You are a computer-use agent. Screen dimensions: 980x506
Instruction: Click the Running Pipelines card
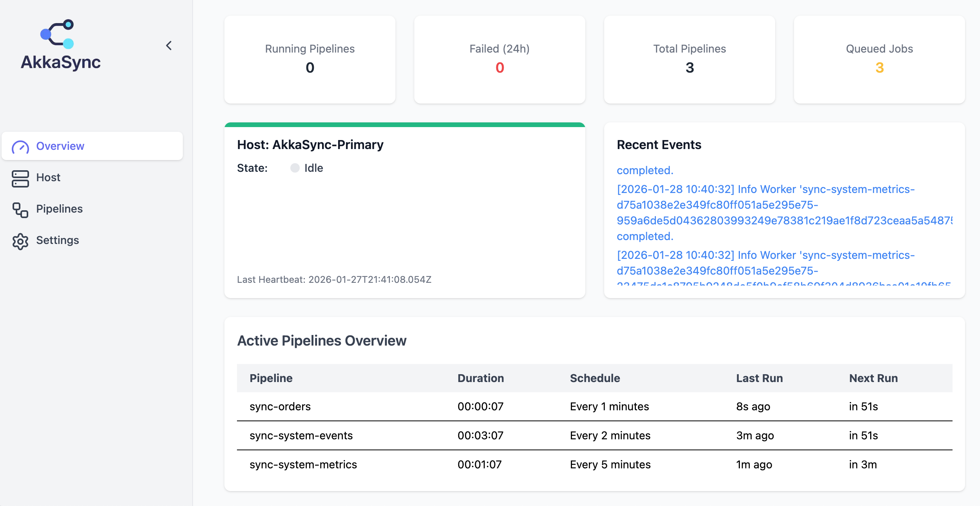pyautogui.click(x=310, y=60)
